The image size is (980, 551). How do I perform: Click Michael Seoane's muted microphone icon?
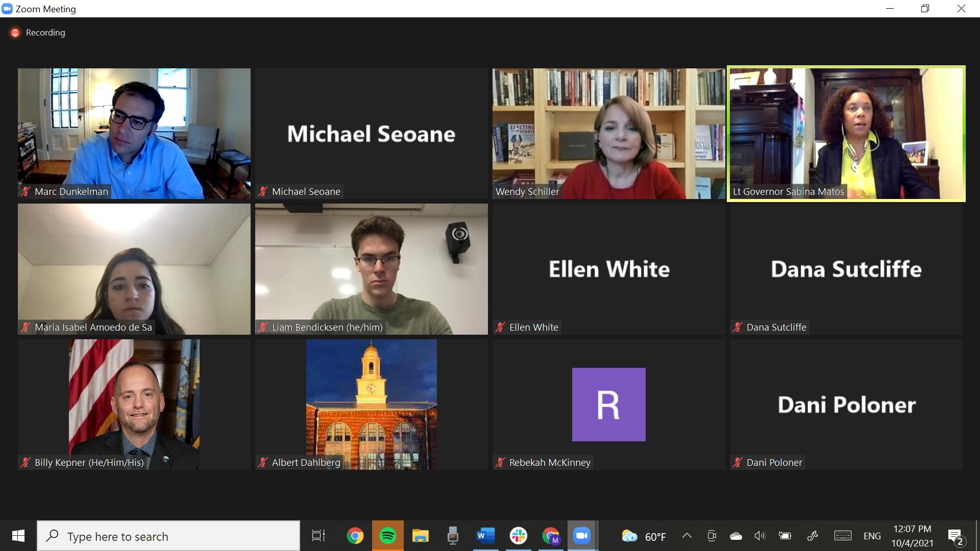tap(263, 192)
